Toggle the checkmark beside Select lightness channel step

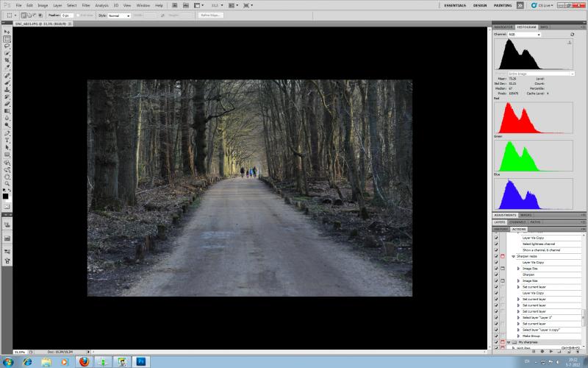coord(496,244)
